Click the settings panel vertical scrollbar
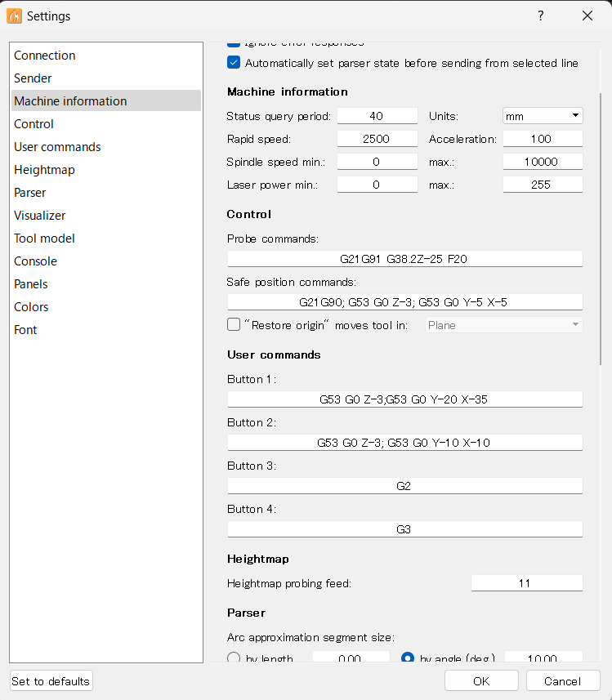Viewport: 612px width, 700px height. [601, 229]
